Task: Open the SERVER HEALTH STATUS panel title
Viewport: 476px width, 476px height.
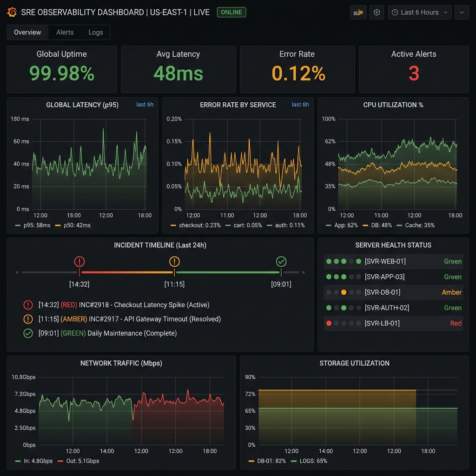Action: [x=393, y=245]
